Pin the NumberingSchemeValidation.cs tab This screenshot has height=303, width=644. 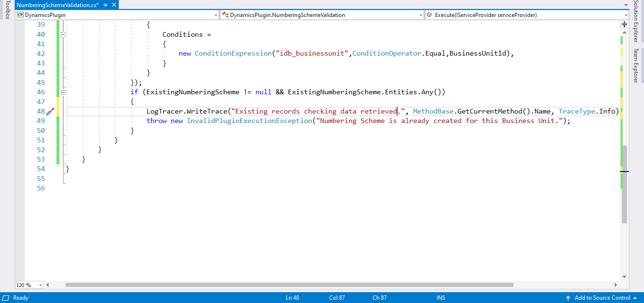tap(105, 5)
